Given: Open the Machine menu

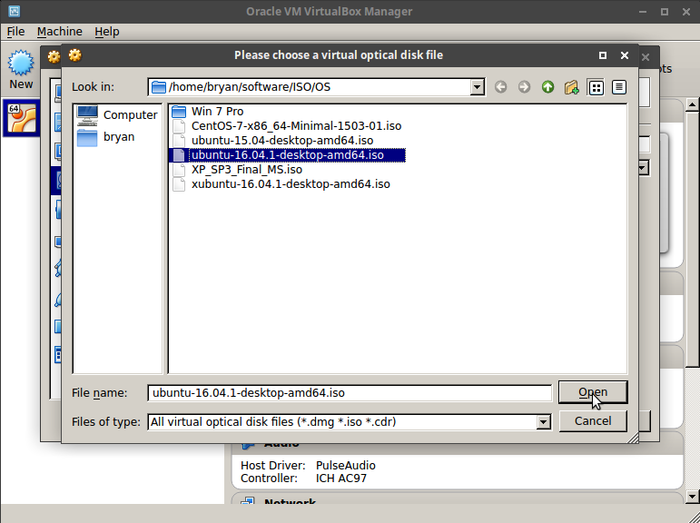Looking at the screenshot, I should pyautogui.click(x=59, y=32).
